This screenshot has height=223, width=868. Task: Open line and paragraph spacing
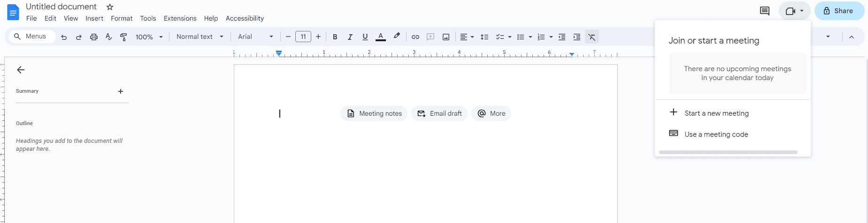pos(484,37)
